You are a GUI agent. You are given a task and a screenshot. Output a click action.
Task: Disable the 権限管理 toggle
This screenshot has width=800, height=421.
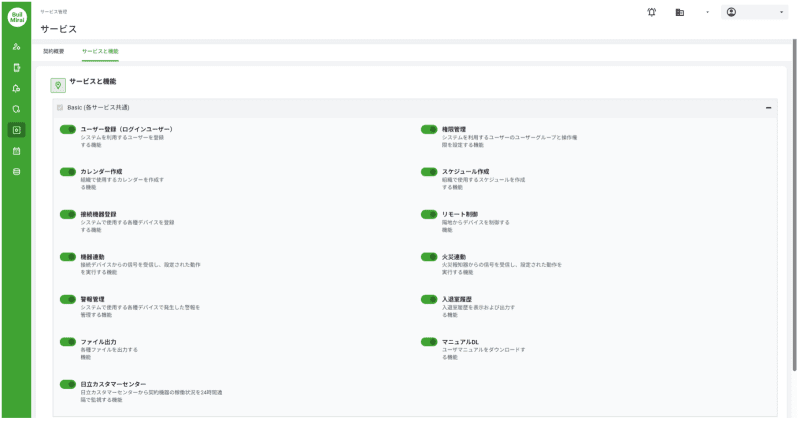(430, 129)
